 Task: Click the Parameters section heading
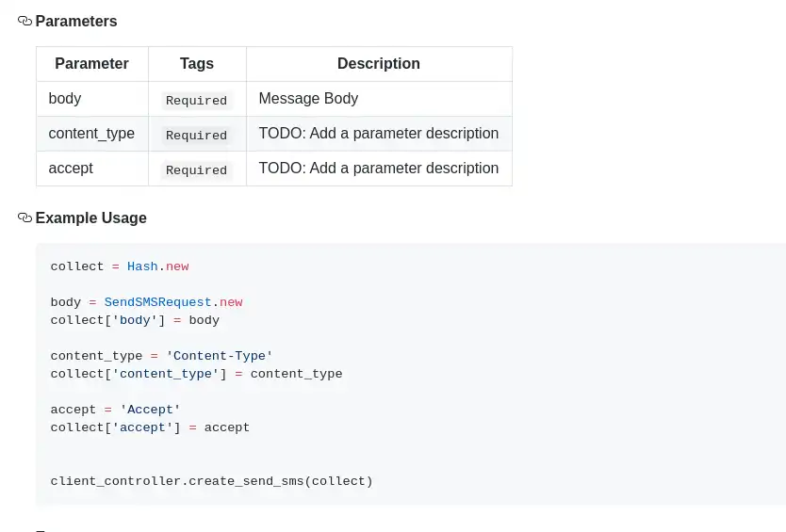tap(76, 21)
